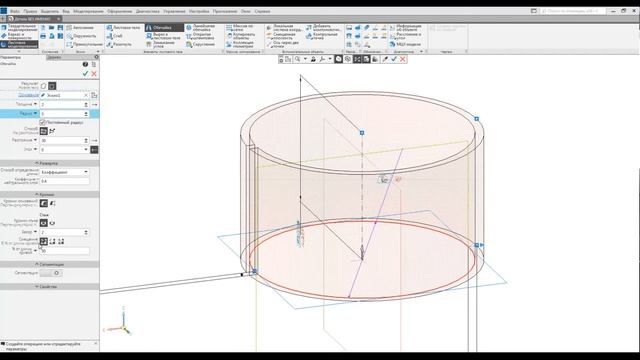Select the Разогнуть (unbend) tool
Screen dimensions: 640x360
119,44
